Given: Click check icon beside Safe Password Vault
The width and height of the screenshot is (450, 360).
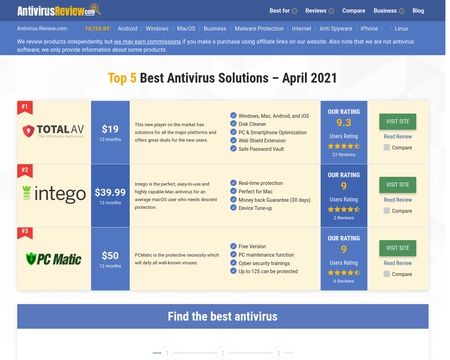Looking at the screenshot, I should click(233, 149).
